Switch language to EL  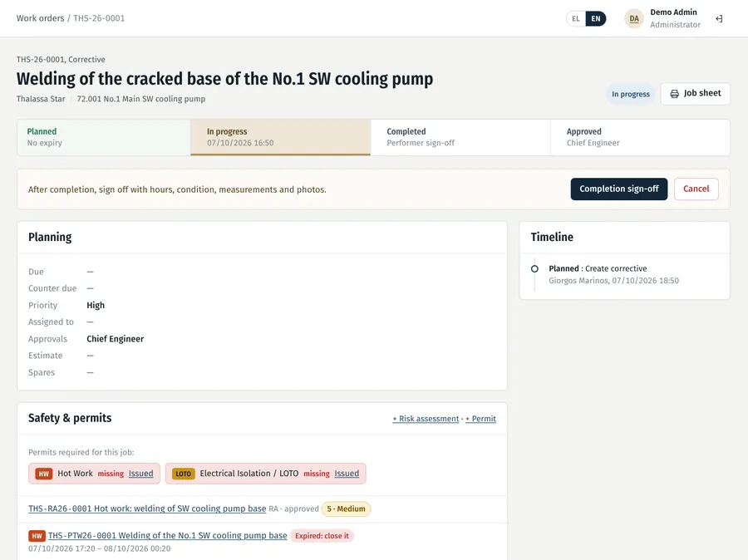pyautogui.click(x=576, y=18)
